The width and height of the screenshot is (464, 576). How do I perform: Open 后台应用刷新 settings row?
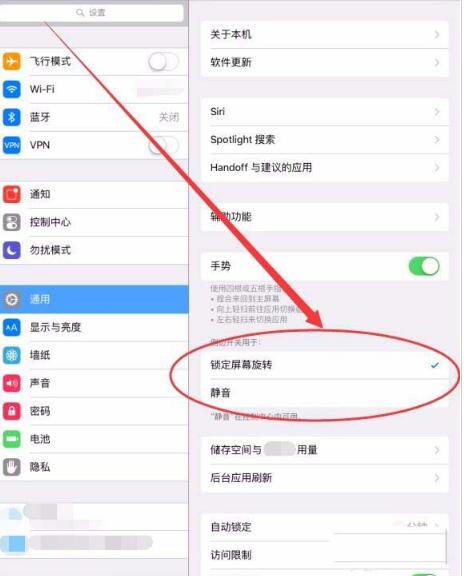[325, 478]
